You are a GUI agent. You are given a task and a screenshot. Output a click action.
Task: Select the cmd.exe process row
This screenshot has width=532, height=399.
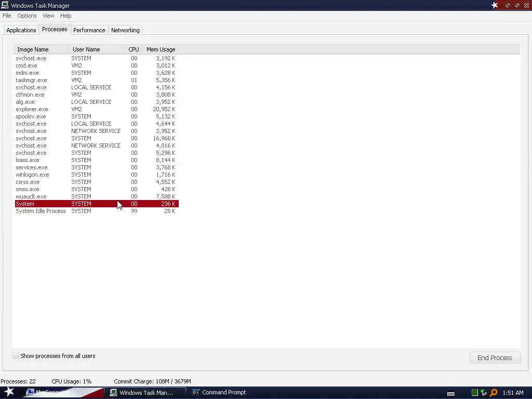(x=97, y=65)
